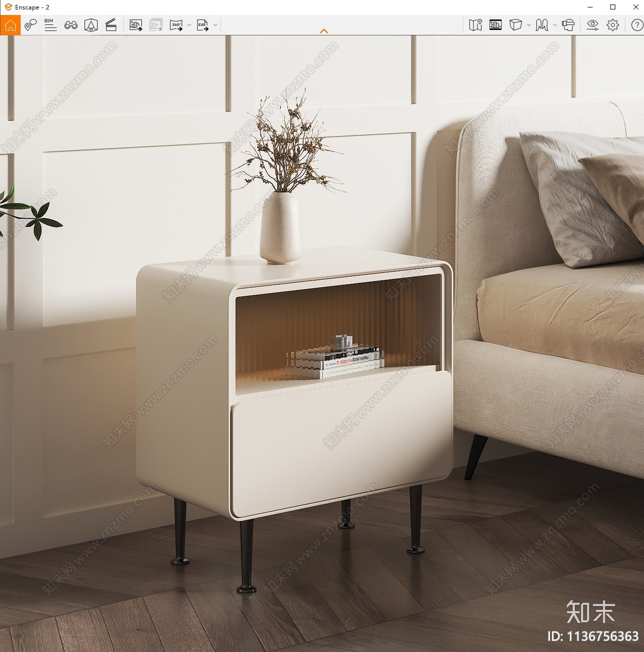Click the 360° panorama export icon

(x=176, y=25)
